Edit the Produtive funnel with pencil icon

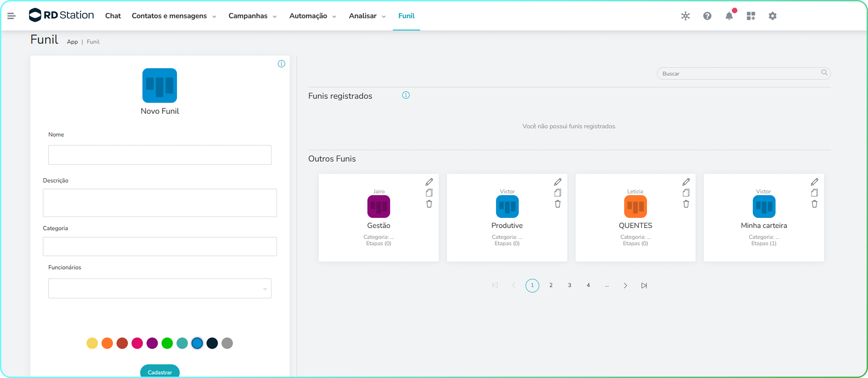pos(558,182)
